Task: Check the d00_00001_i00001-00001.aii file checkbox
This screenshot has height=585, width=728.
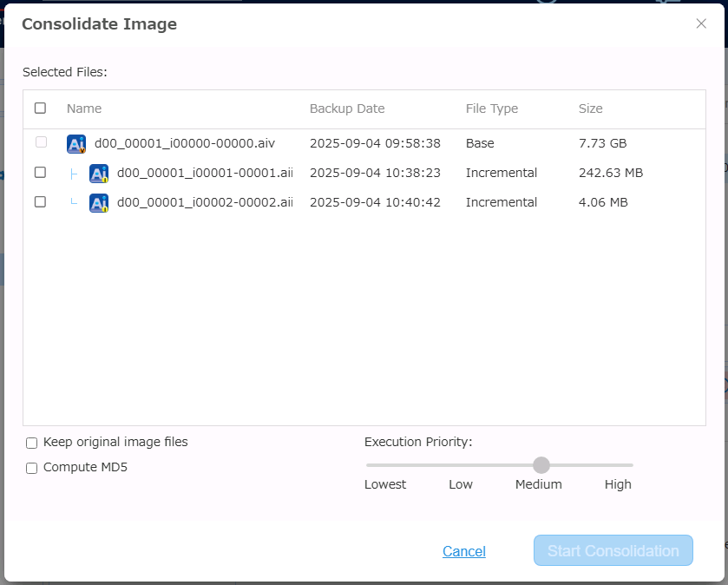Action: (40, 173)
